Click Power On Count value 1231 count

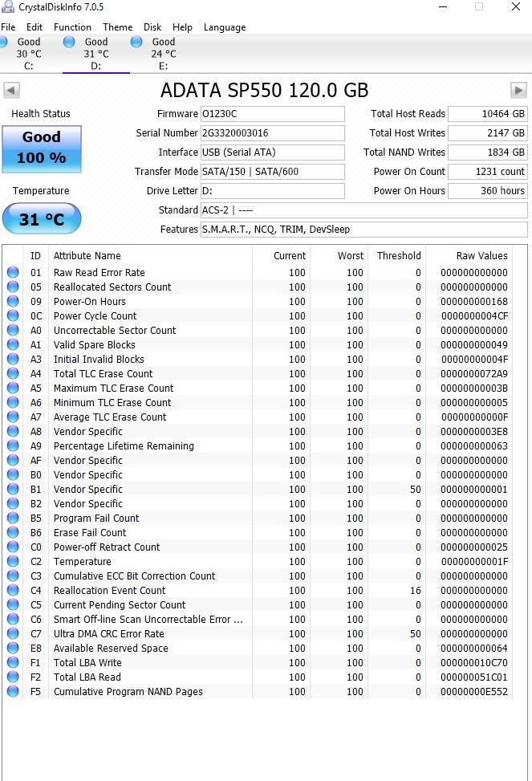[x=488, y=171]
